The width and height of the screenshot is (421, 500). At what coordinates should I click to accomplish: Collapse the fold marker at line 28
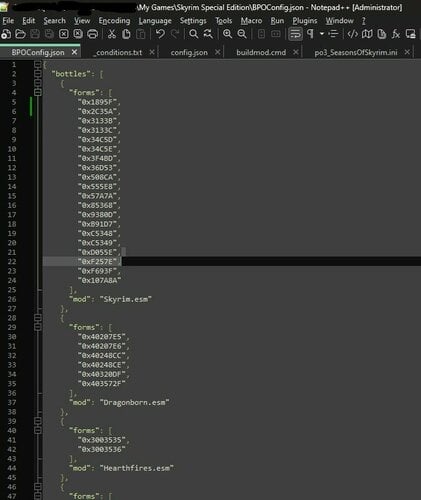pyautogui.click(x=38, y=317)
